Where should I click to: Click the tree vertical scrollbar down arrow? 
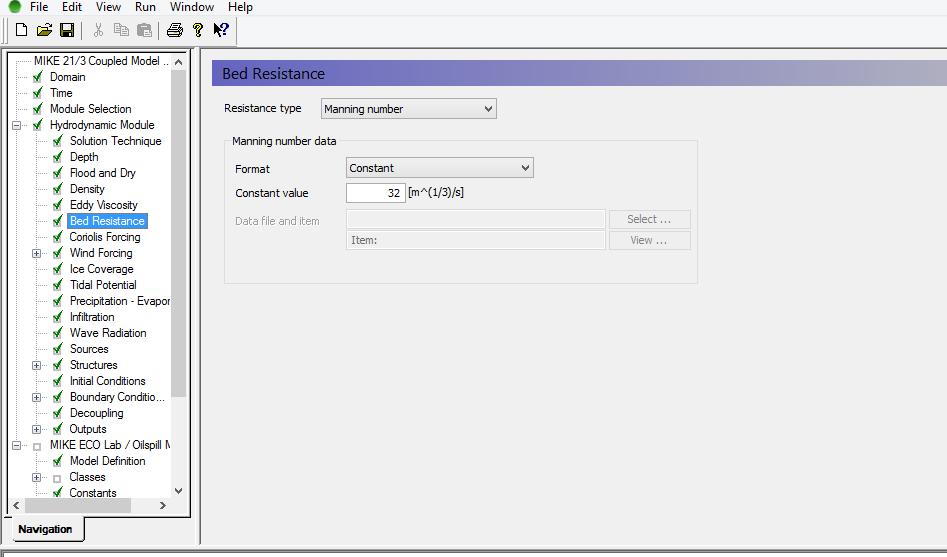[178, 491]
